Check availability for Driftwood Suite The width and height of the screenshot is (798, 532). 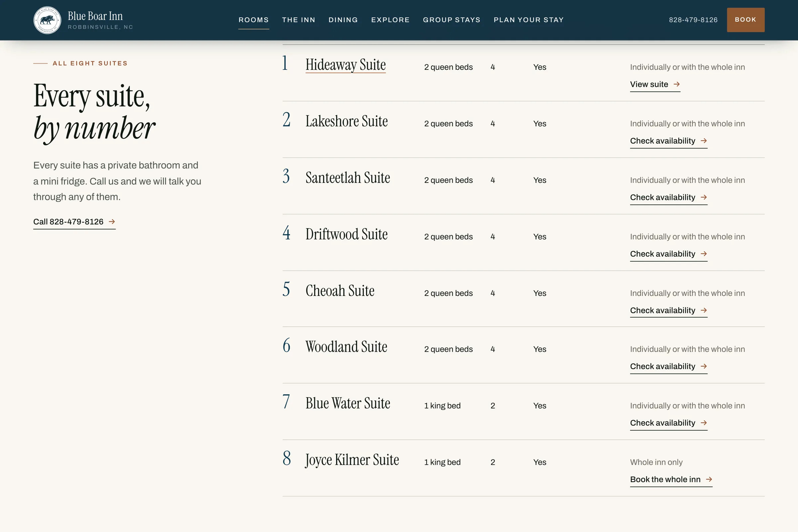click(668, 254)
